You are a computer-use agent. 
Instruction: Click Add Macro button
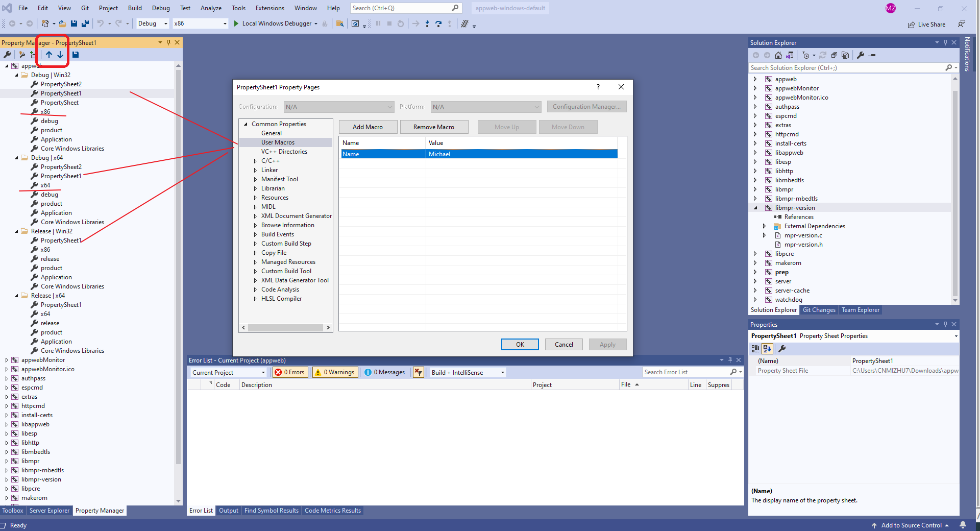(x=367, y=127)
